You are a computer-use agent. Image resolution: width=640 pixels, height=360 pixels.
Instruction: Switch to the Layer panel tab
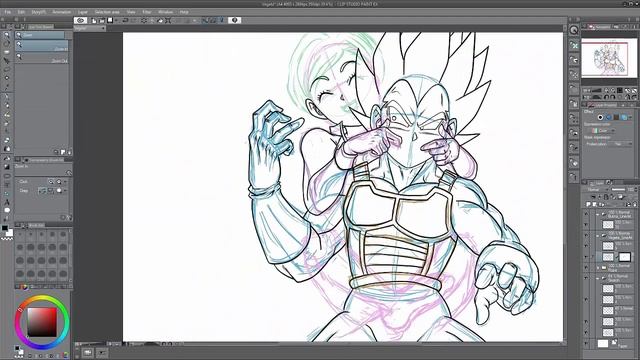[596, 182]
